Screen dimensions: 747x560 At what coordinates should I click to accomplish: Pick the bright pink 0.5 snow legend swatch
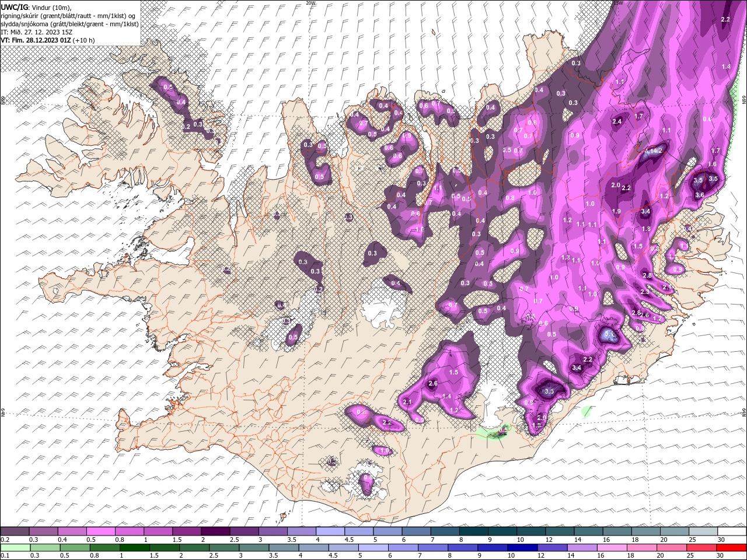tap(100, 531)
